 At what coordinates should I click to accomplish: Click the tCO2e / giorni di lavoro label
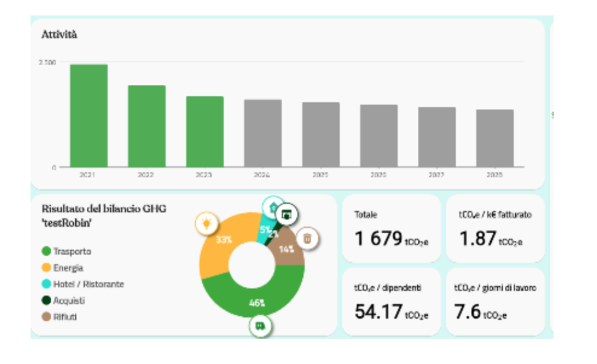495,288
